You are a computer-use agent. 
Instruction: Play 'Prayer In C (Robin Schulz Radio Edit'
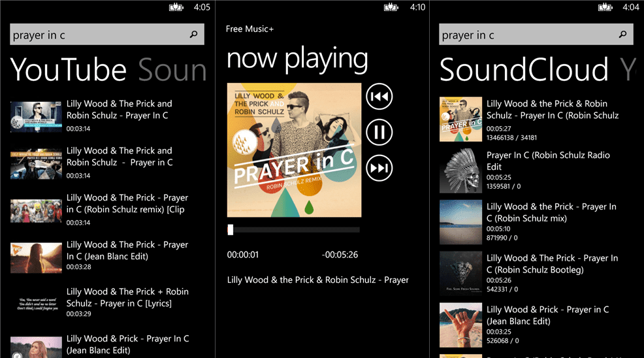click(548, 161)
